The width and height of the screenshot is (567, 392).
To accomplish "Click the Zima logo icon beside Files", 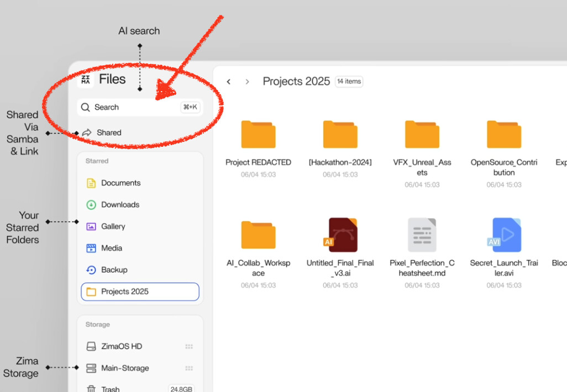I will click(x=86, y=80).
